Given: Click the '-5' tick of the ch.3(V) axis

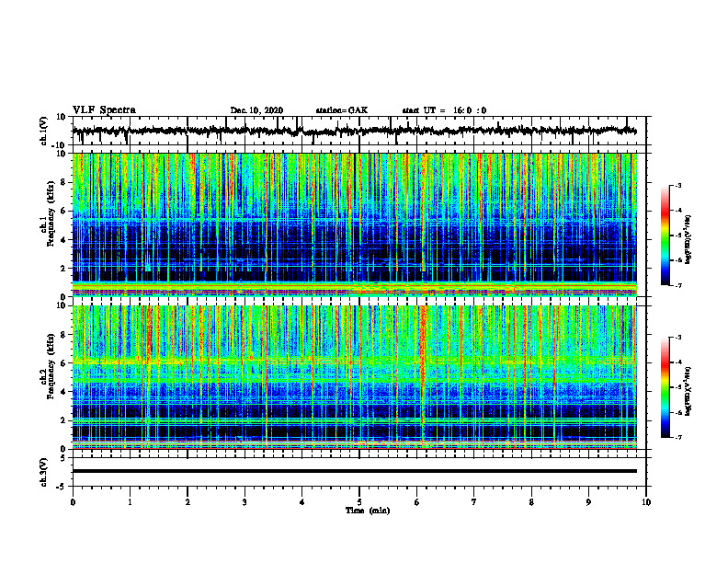Looking at the screenshot, I should [62, 487].
